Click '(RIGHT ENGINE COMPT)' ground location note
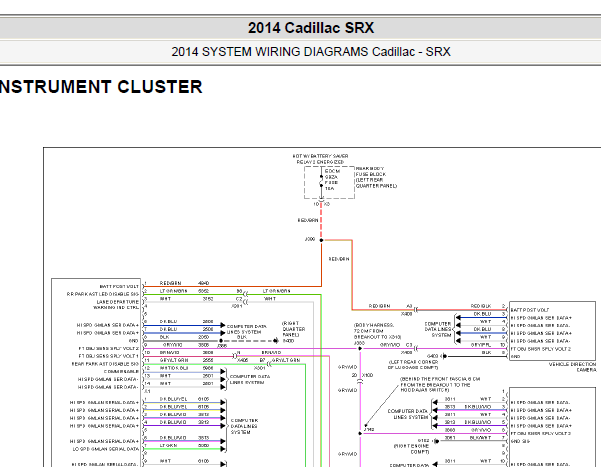The image size is (601, 467). pos(411,449)
